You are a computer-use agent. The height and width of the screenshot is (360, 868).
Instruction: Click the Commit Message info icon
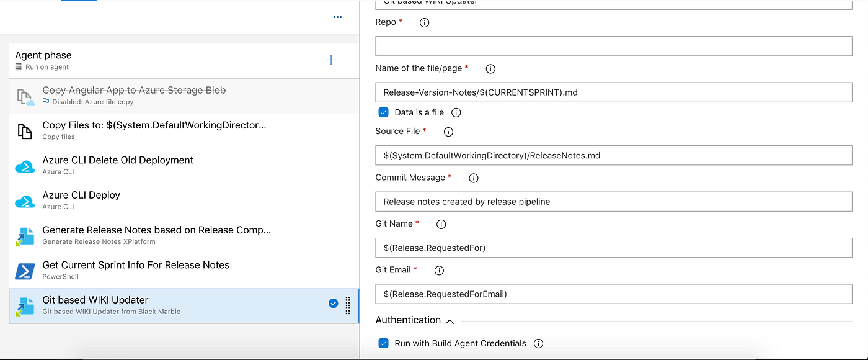(x=474, y=178)
